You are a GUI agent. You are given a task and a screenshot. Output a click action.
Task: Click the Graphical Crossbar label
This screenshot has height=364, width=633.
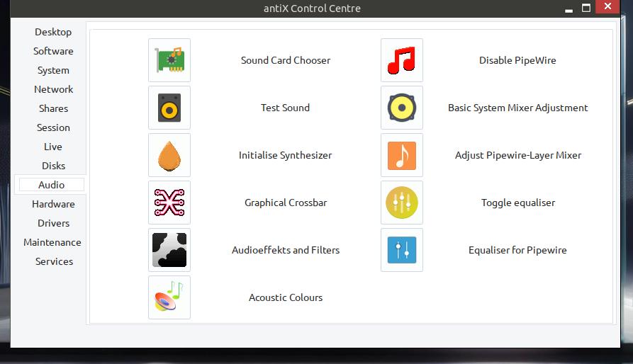[x=286, y=203]
